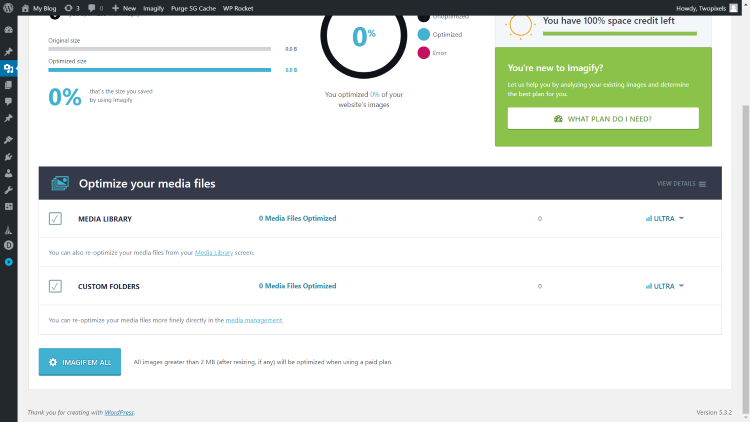Viewport: 750px width, 422px height.
Task: Click Custom Folders 0 Media Files Optimized
Action: coord(298,286)
